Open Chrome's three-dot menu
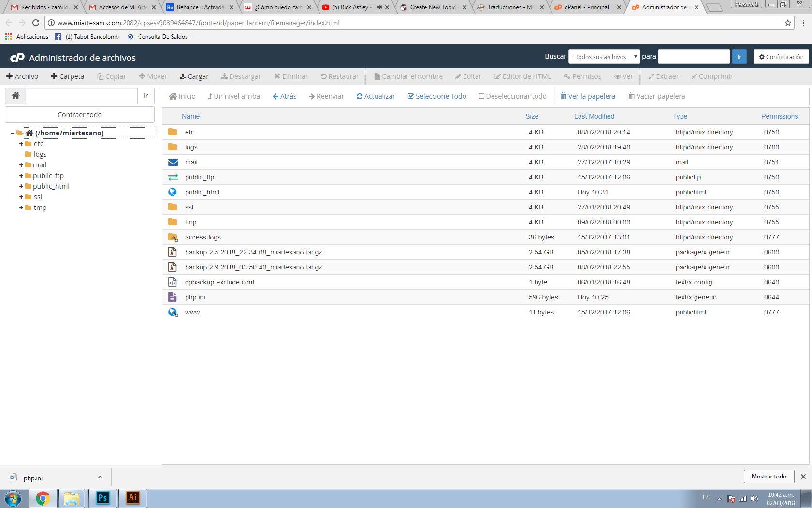The height and width of the screenshot is (508, 812). 803,23
